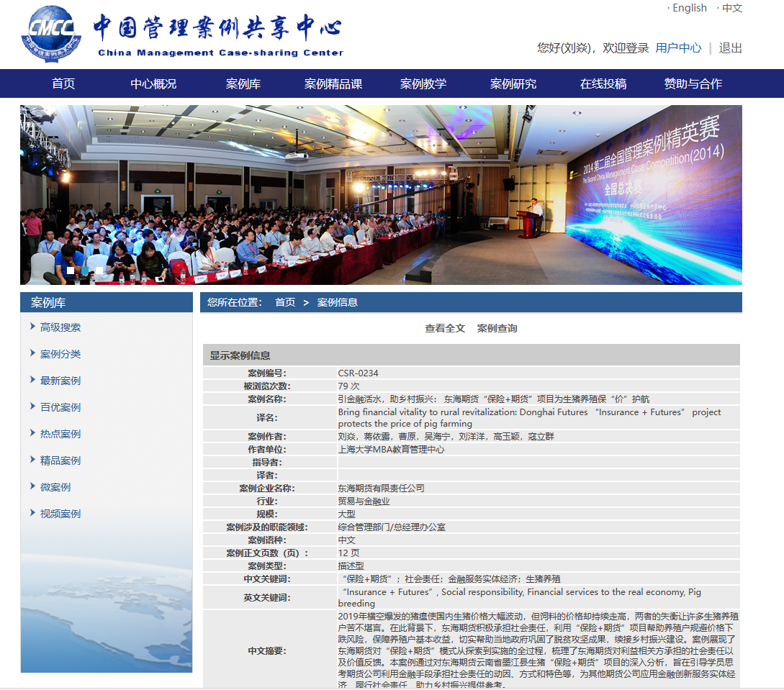Switch site language to English
The width and height of the screenshot is (784, 690).
(689, 8)
